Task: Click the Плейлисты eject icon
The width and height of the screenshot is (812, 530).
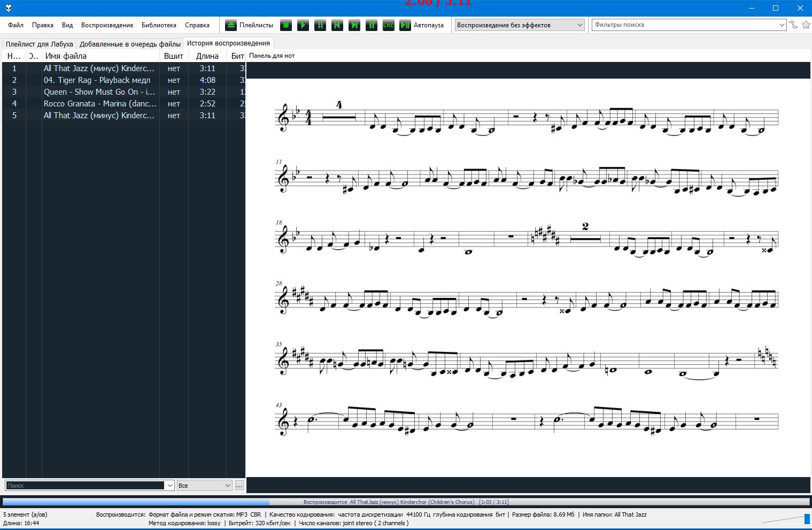Action: click(x=231, y=25)
